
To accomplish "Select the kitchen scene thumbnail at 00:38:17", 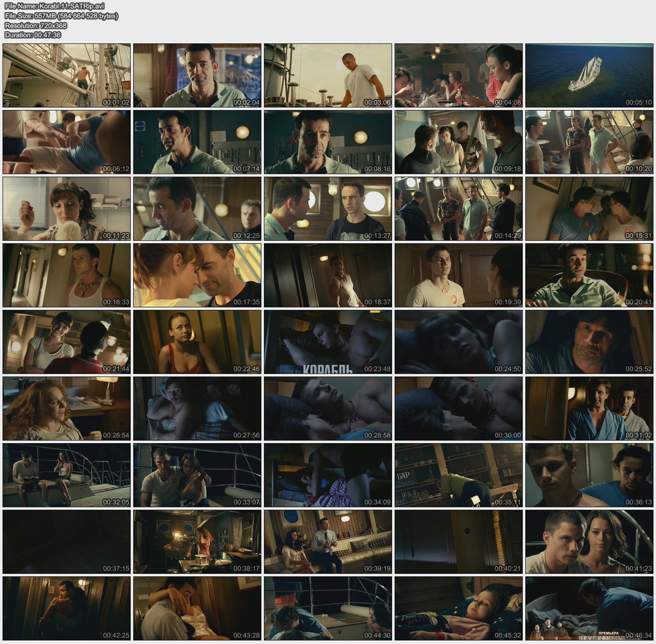I will tap(197, 542).
